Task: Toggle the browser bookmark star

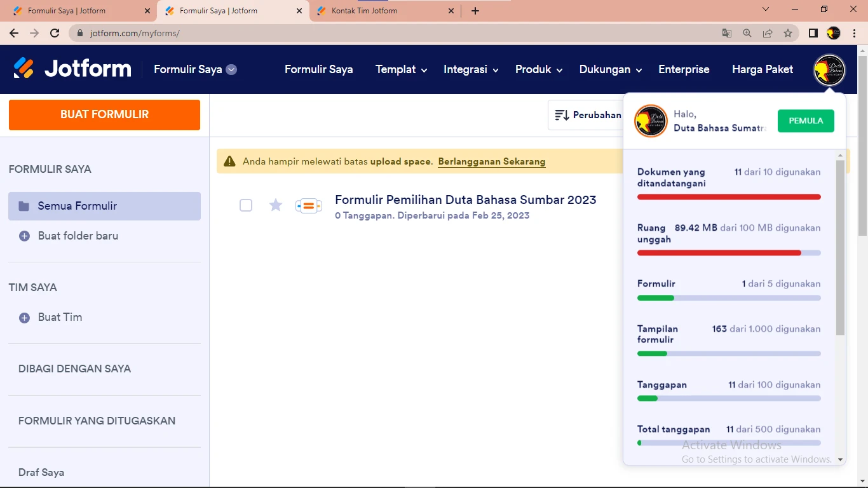Action: [x=787, y=32]
